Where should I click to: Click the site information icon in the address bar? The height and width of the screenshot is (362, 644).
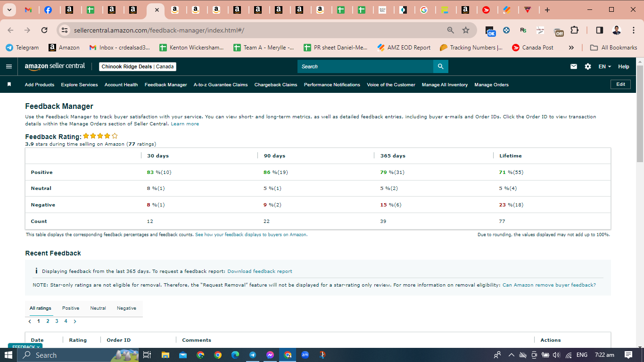click(x=65, y=30)
